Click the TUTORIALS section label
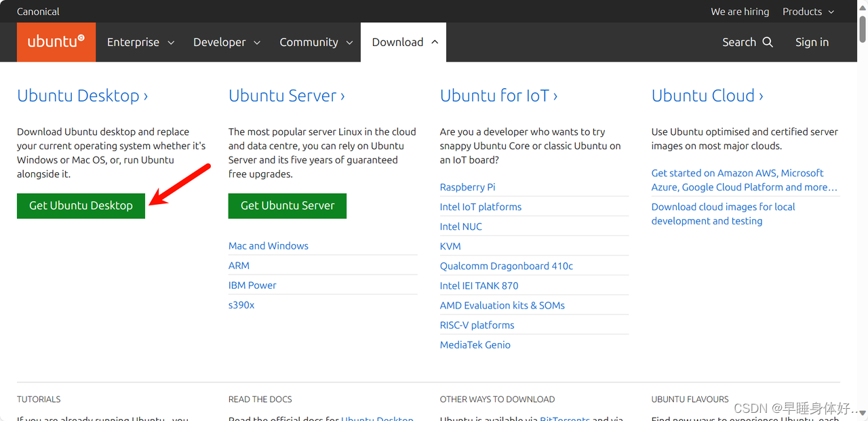Screen dimensions: 868x421 [39, 399]
